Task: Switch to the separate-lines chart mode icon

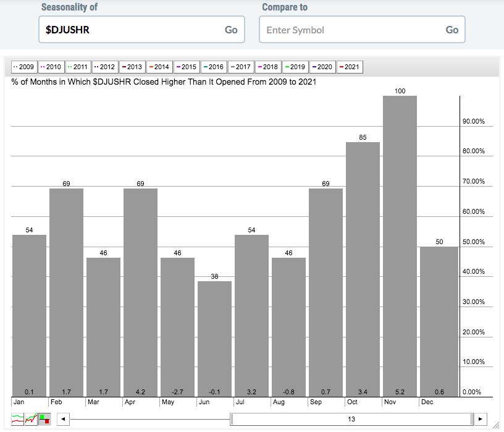Action: coord(18,419)
